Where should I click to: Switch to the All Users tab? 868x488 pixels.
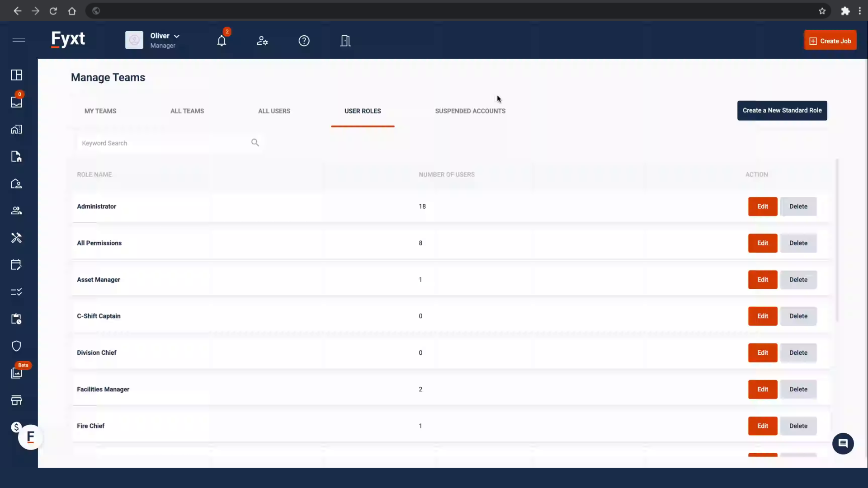tap(274, 111)
